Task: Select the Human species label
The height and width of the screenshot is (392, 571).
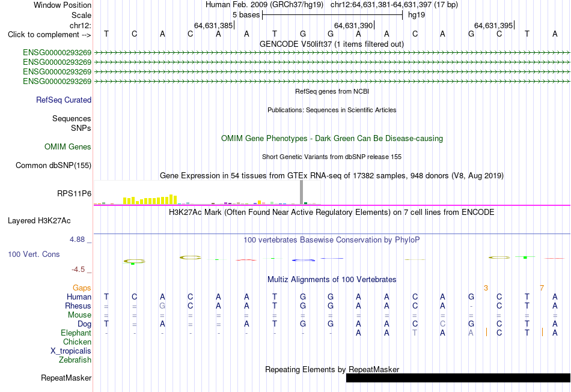Action: 79,297
